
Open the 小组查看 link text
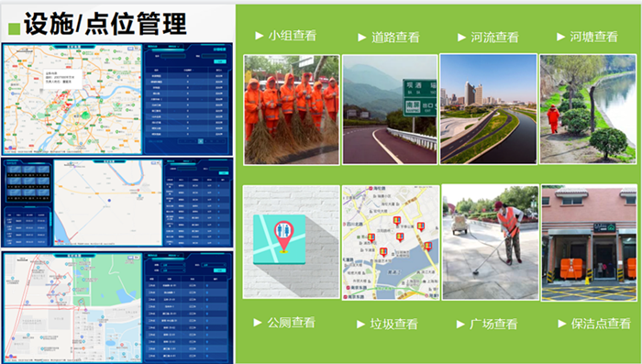pos(293,36)
